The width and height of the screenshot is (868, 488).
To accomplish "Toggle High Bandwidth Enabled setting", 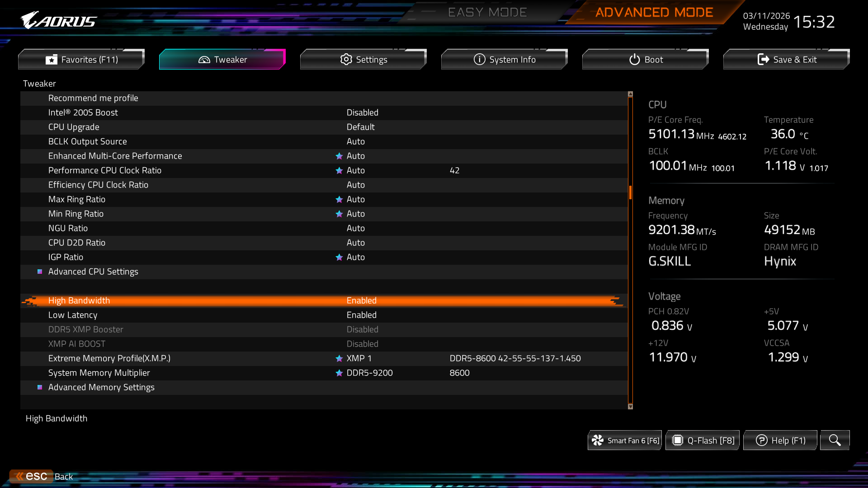I will coord(361,300).
